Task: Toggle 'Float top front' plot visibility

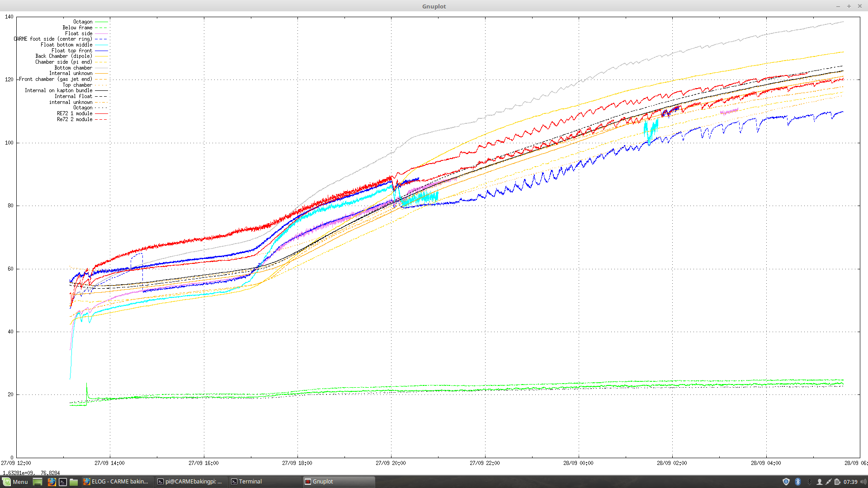Action: 71,51
